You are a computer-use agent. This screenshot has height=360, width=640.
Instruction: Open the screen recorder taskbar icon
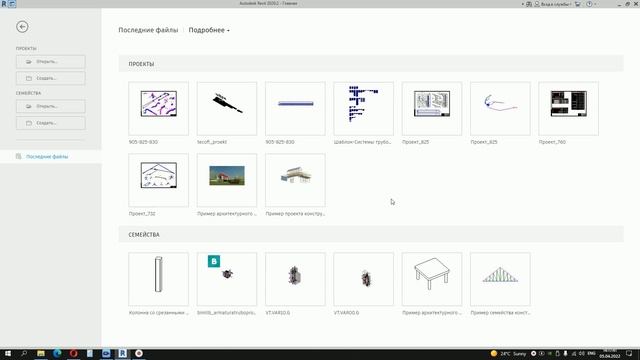(x=139, y=353)
